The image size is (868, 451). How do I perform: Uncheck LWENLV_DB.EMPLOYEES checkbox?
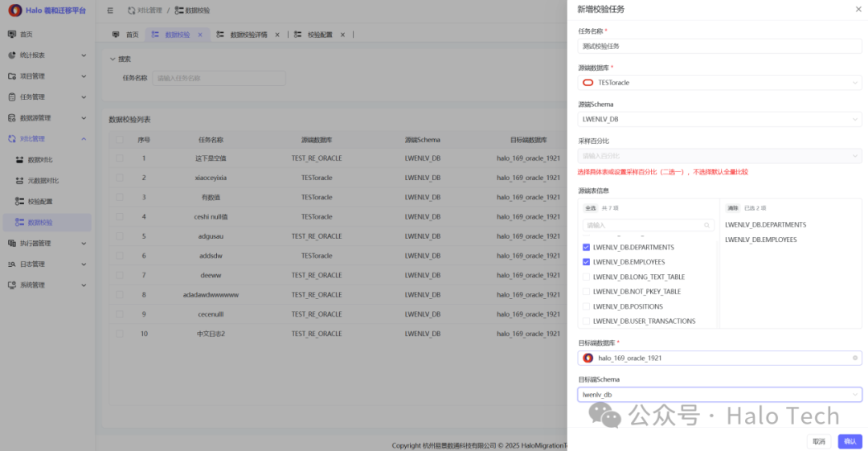pyautogui.click(x=586, y=262)
